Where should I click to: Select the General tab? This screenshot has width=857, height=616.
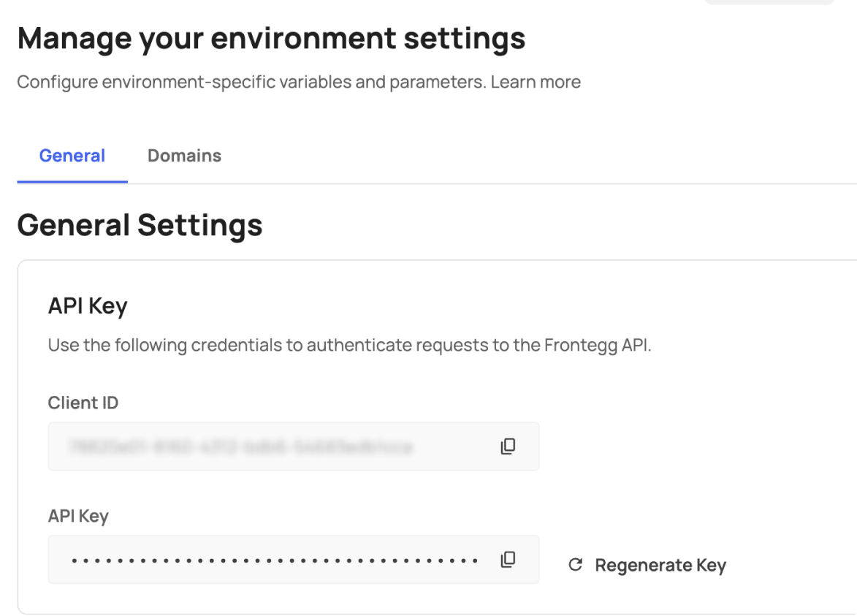point(72,156)
